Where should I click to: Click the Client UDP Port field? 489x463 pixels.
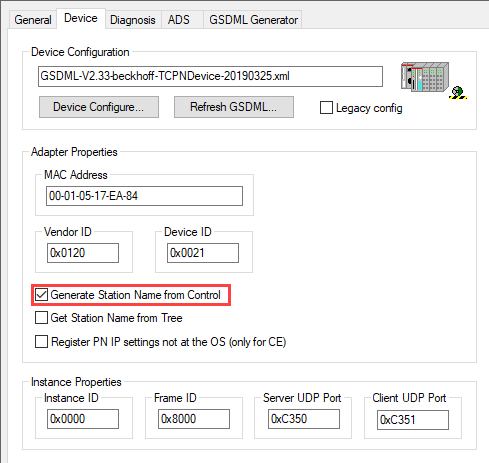[x=413, y=420]
